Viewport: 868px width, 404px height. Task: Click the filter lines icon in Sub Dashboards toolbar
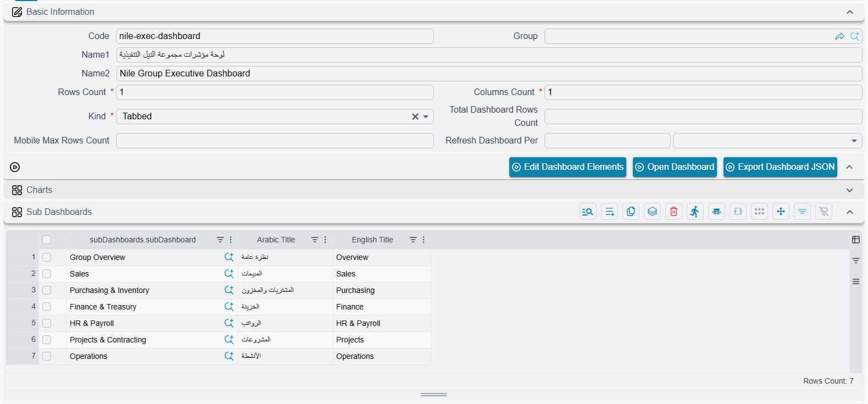coord(802,212)
